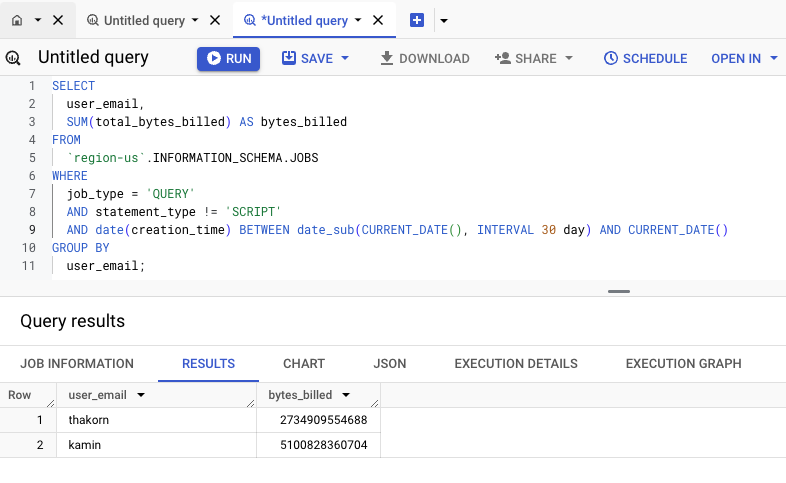Click the SHARE button
786x483 pixels.
526,59
